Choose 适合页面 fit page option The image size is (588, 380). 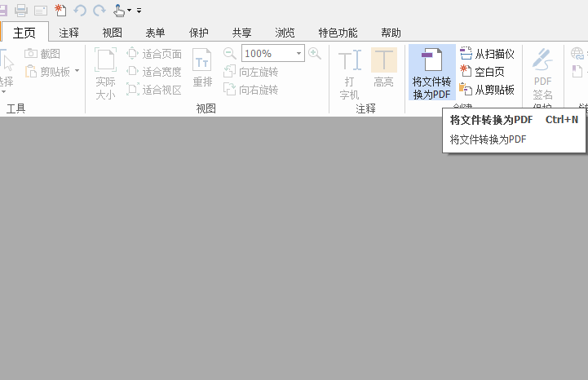click(154, 54)
